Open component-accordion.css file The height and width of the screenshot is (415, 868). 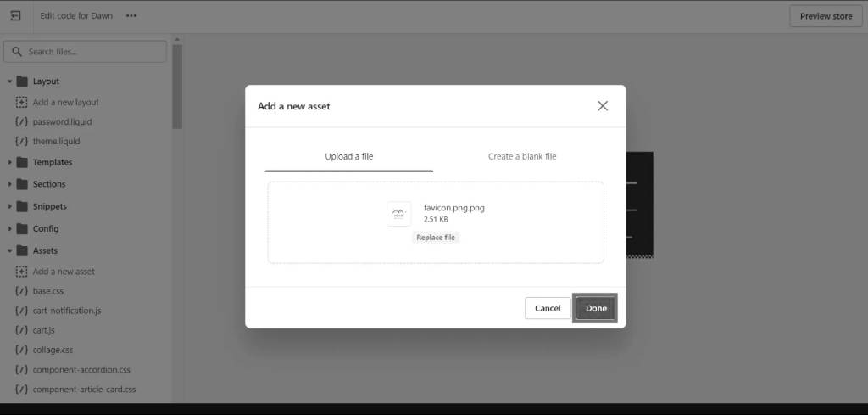[x=81, y=369]
